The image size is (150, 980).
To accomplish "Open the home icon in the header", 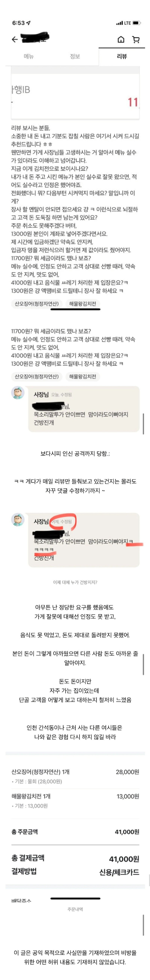I will (121, 40).
